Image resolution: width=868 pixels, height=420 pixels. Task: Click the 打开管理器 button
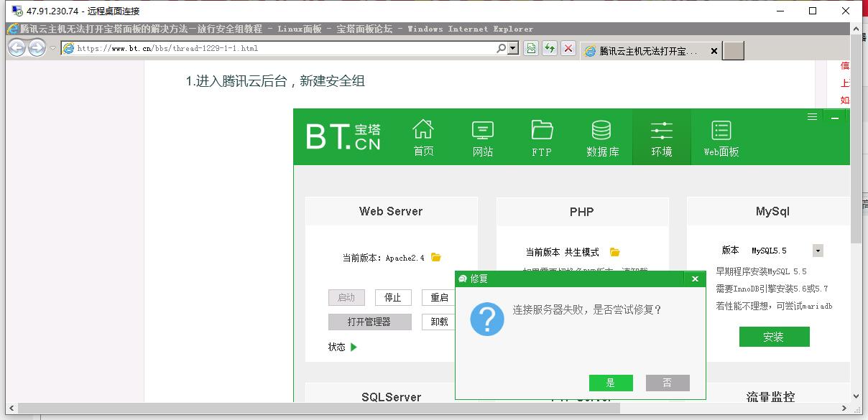369,322
